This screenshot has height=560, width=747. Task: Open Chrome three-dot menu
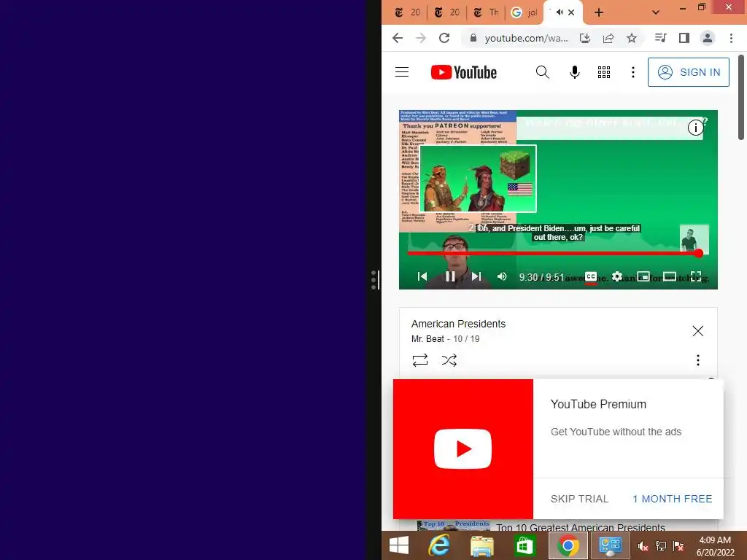coord(731,38)
